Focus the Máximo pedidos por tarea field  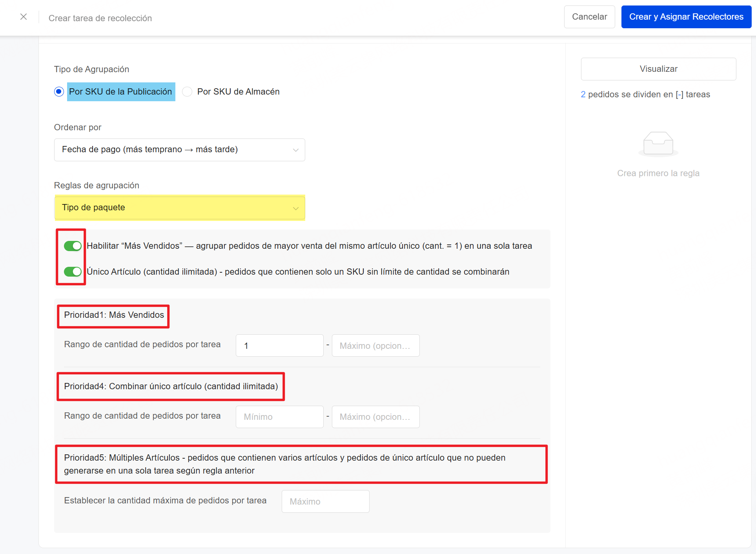coord(325,501)
